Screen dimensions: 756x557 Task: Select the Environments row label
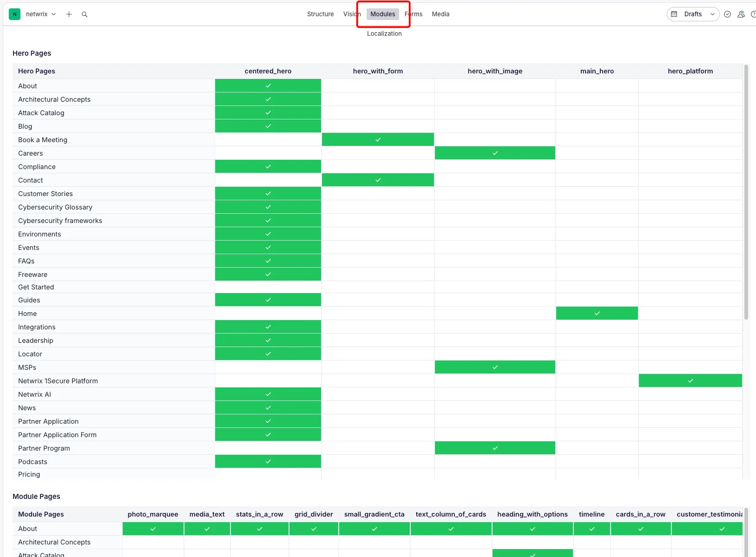(39, 234)
